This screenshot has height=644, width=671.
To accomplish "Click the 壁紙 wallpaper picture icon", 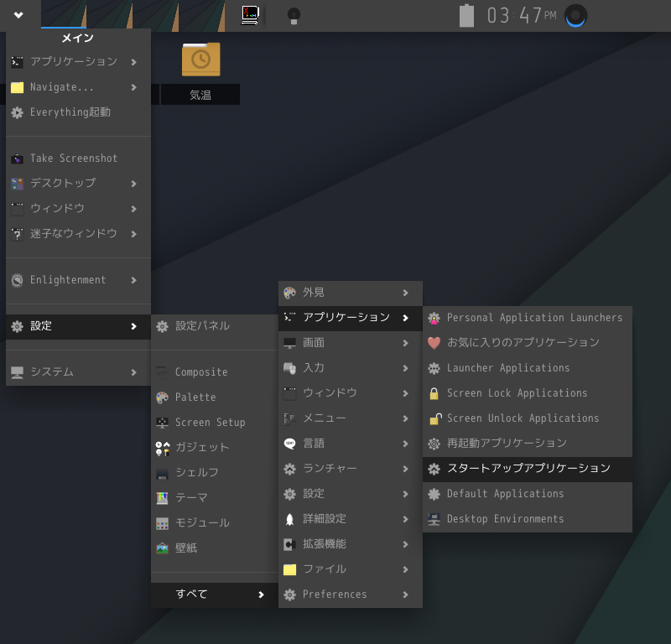I will (x=162, y=548).
